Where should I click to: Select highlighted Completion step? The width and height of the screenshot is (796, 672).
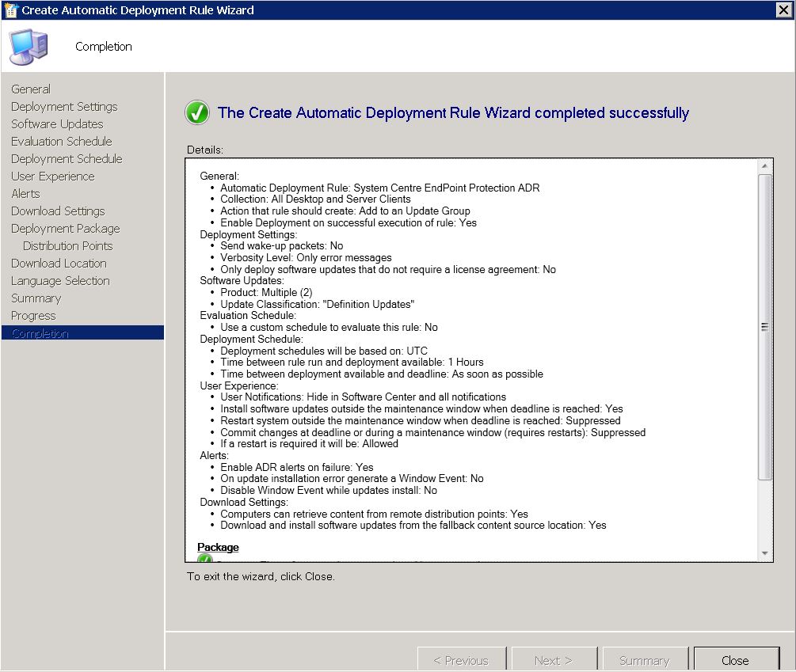point(82,332)
